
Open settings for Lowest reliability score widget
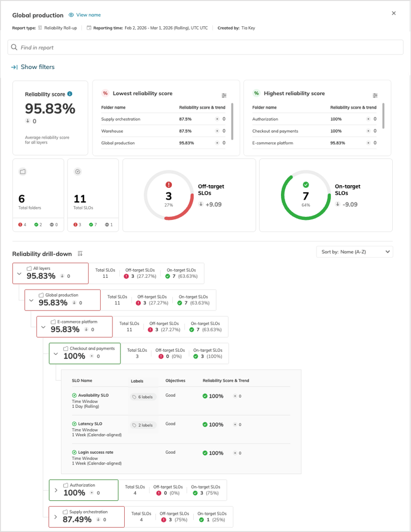pos(224,96)
